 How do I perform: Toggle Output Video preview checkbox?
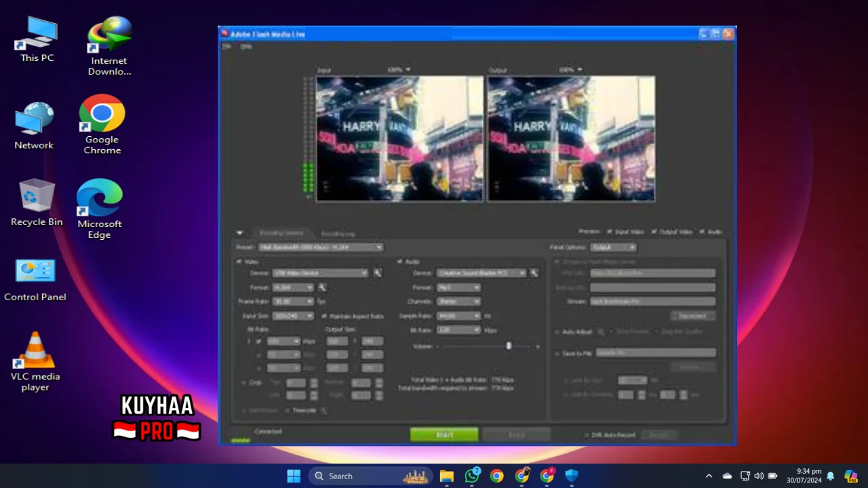click(654, 232)
